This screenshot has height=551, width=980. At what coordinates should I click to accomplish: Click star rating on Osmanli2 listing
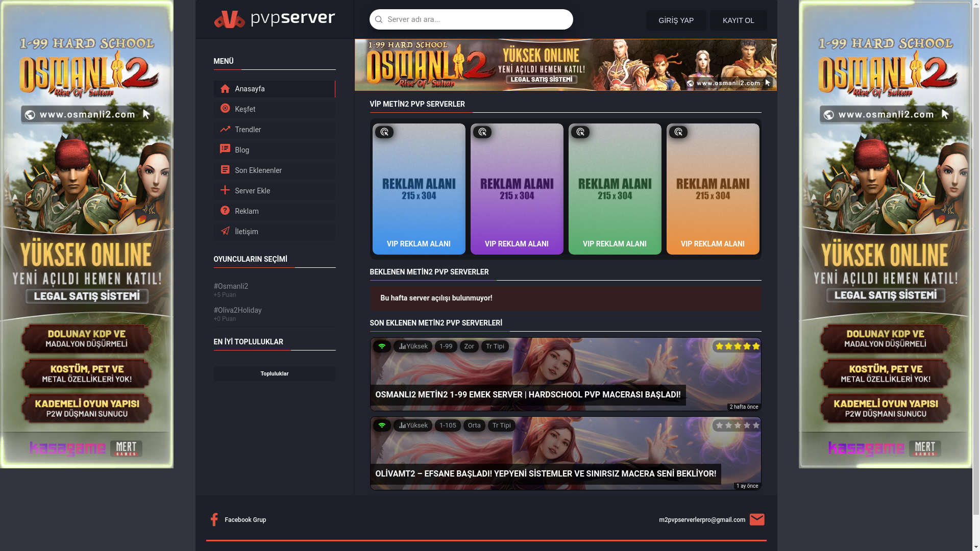pyautogui.click(x=737, y=346)
